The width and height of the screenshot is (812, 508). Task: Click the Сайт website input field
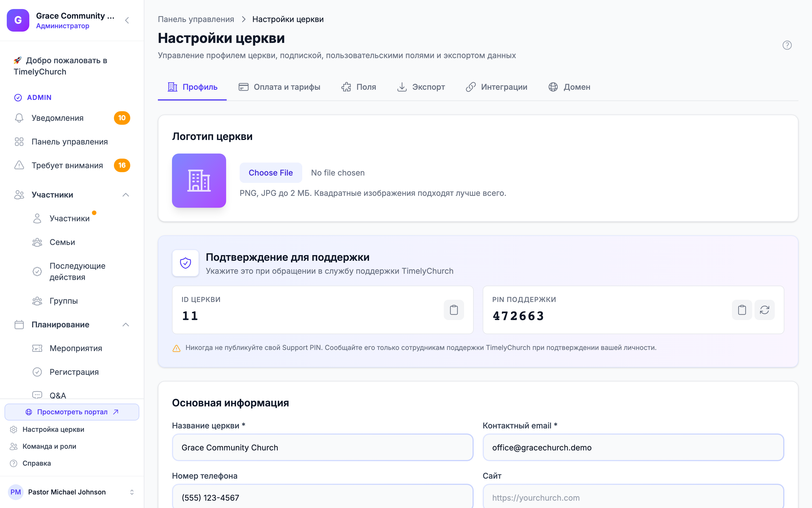click(x=633, y=497)
